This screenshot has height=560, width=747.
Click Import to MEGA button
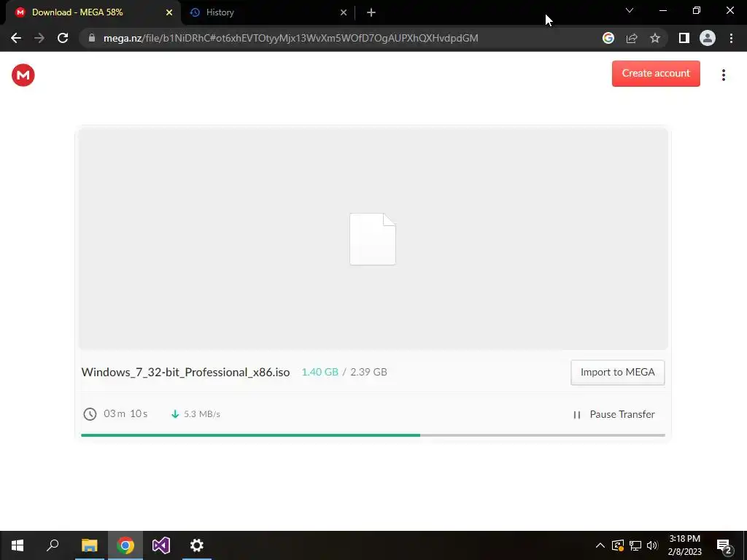click(617, 373)
